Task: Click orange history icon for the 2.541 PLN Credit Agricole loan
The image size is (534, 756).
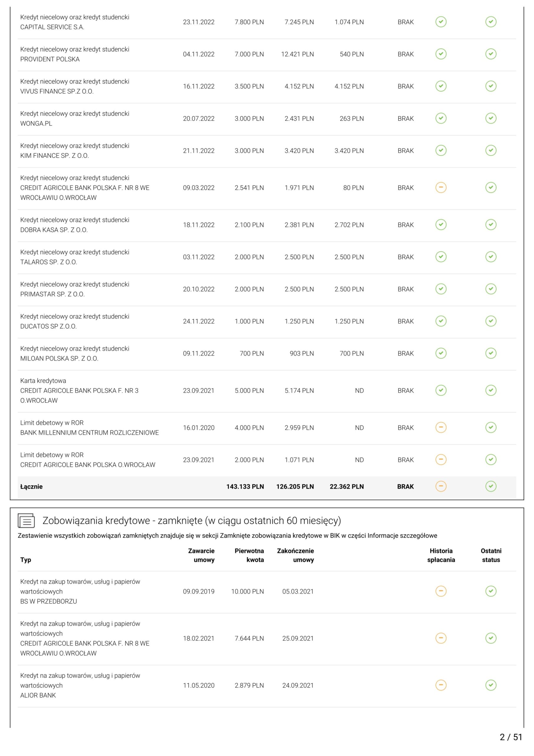Action: pos(441,188)
